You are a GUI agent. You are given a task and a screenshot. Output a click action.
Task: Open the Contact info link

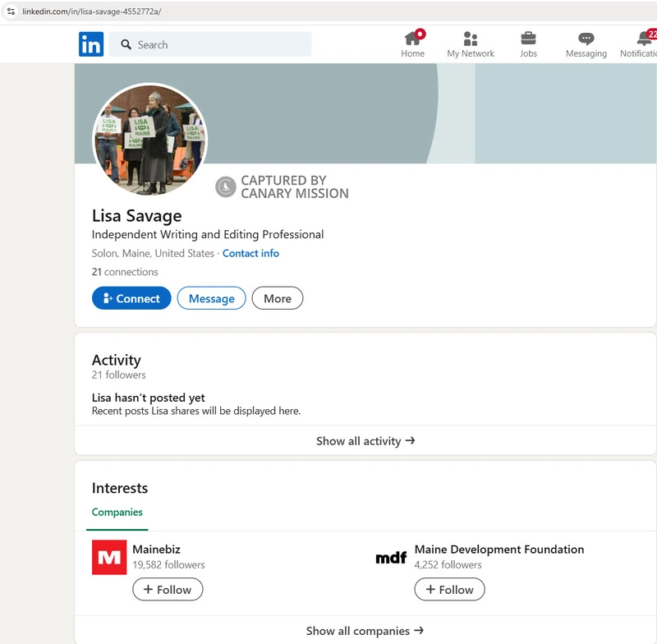pyautogui.click(x=250, y=253)
